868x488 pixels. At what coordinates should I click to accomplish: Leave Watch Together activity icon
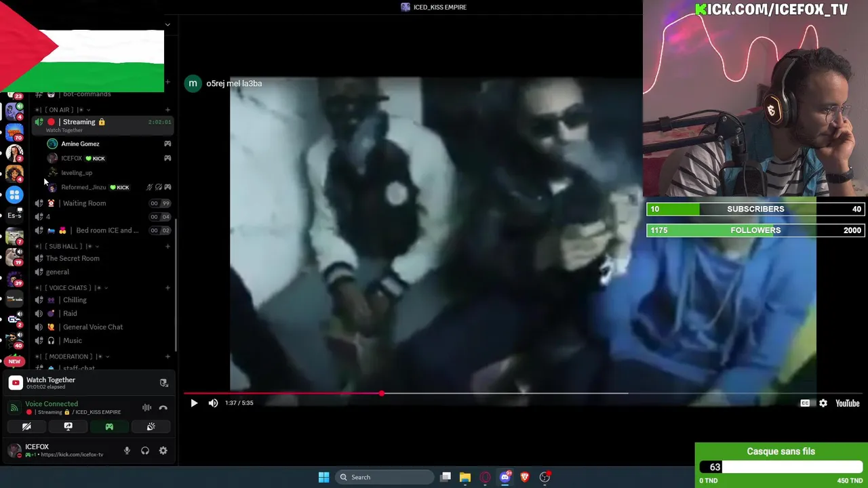click(x=163, y=383)
